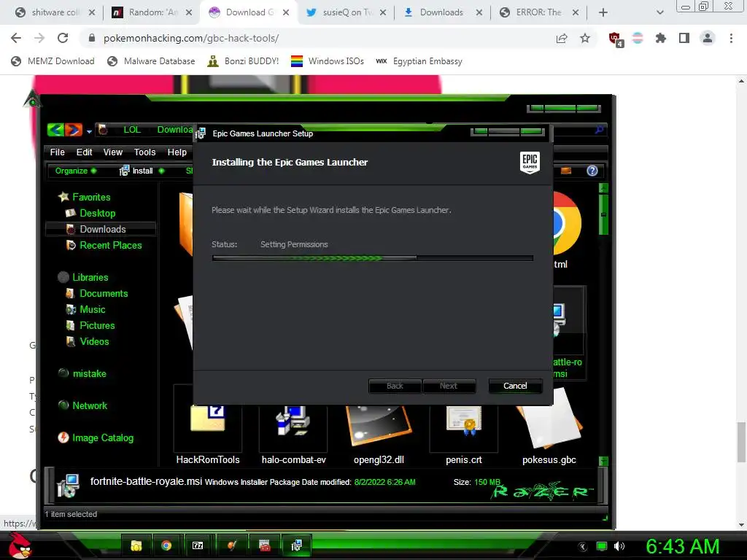The height and width of the screenshot is (560, 747).
Task: Open the File menu in Explorer
Action: pyautogui.click(x=57, y=152)
